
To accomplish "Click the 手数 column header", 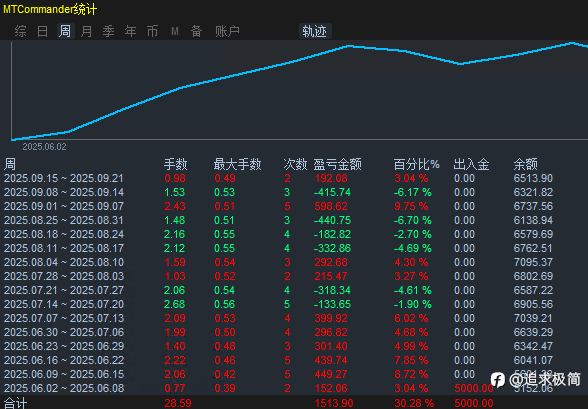I will (x=176, y=164).
